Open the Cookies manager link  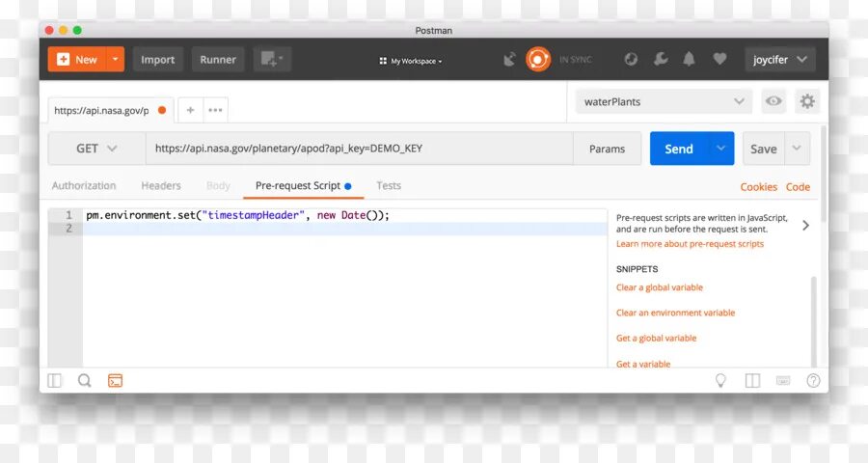(758, 187)
